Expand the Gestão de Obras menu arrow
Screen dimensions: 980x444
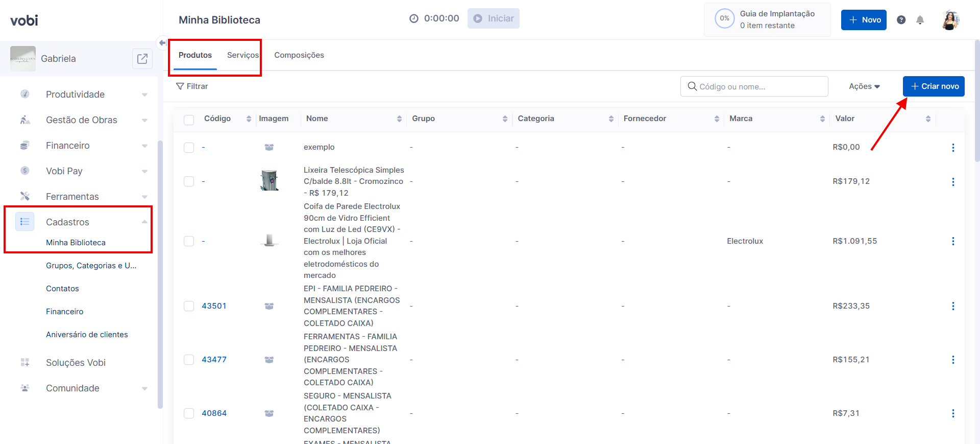click(144, 120)
